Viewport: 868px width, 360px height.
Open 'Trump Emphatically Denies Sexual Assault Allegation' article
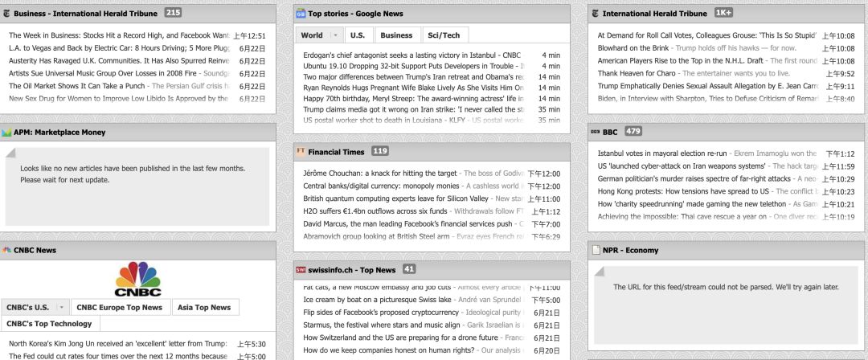(707, 86)
